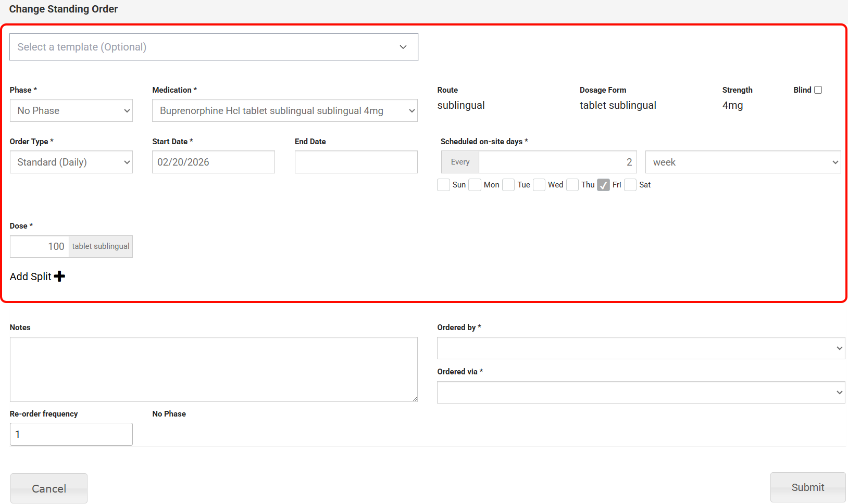Open the Order Type dropdown
Screen dimensions: 848x504
(x=71, y=162)
